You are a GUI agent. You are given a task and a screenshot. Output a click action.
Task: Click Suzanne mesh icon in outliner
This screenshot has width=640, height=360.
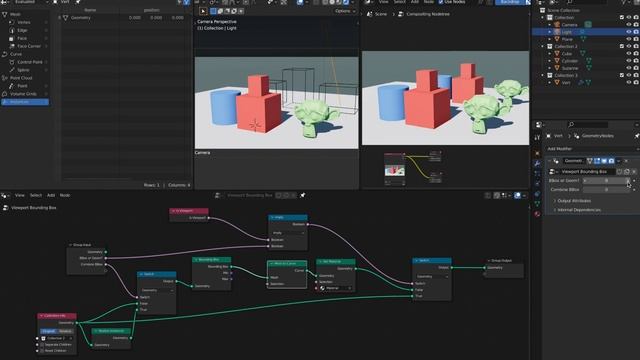coord(557,68)
